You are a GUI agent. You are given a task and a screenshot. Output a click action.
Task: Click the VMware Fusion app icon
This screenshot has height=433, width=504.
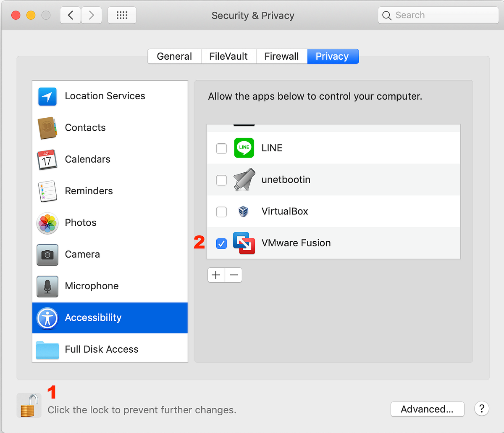coord(243,243)
